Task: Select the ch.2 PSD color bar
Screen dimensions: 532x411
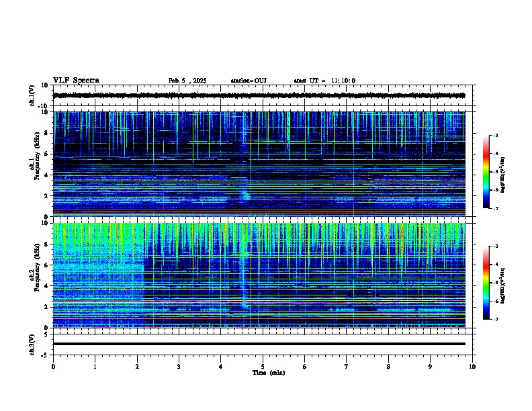Action: coord(486,283)
